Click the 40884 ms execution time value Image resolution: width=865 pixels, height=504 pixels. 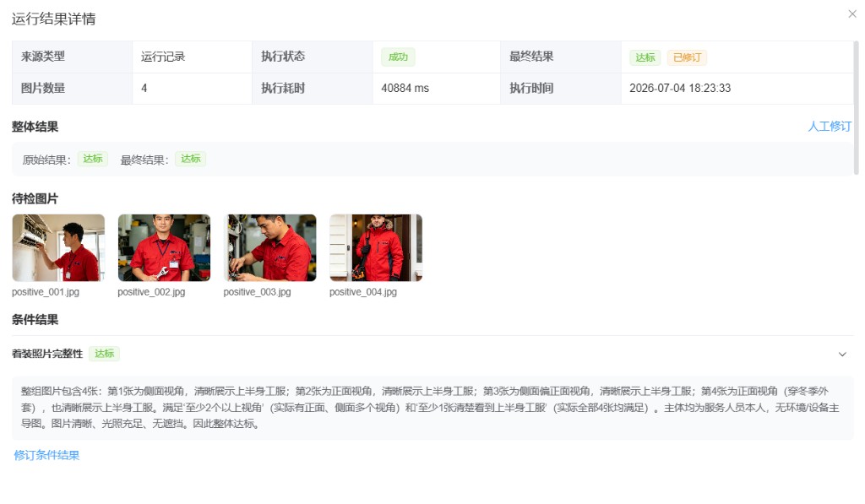coord(405,89)
